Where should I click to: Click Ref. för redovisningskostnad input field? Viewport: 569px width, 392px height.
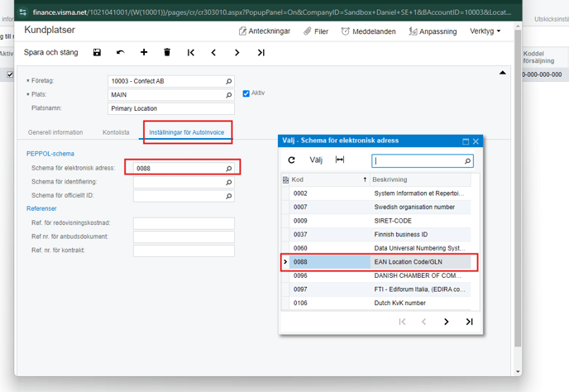pos(184,223)
